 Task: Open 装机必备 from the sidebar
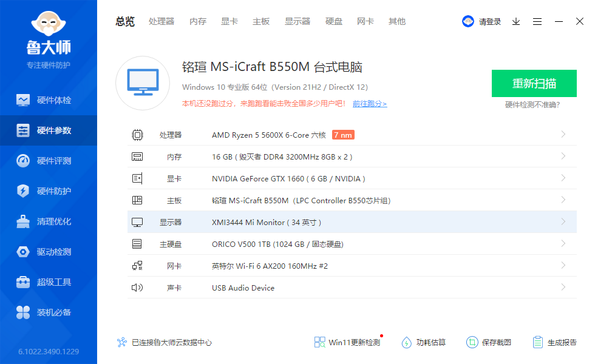click(49, 312)
